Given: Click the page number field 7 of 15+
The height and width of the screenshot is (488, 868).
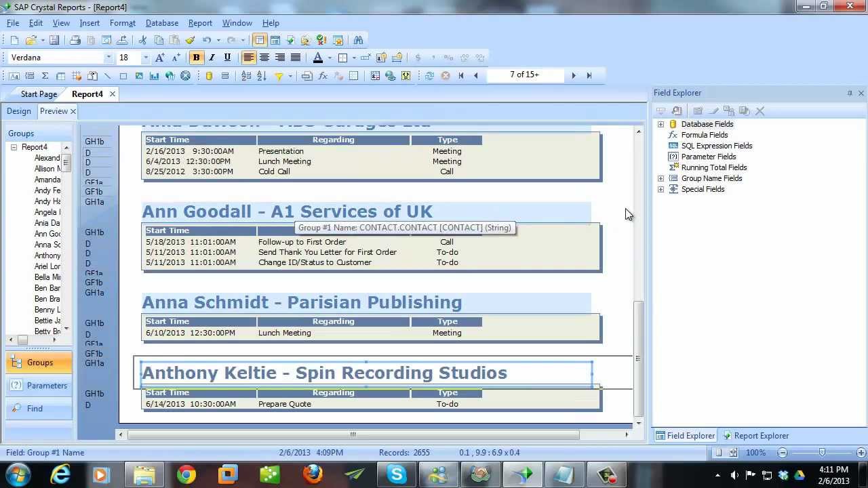Looking at the screenshot, I should pos(524,75).
